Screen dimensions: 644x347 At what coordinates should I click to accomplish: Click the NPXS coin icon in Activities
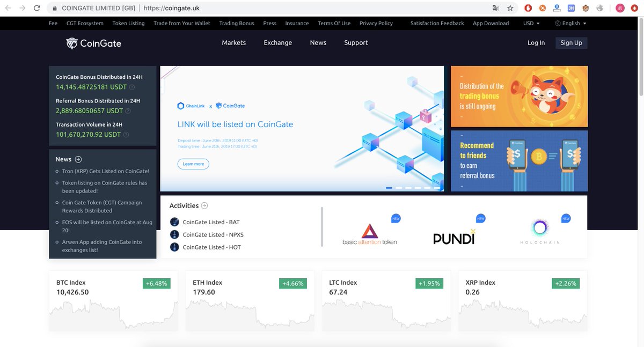tap(174, 234)
